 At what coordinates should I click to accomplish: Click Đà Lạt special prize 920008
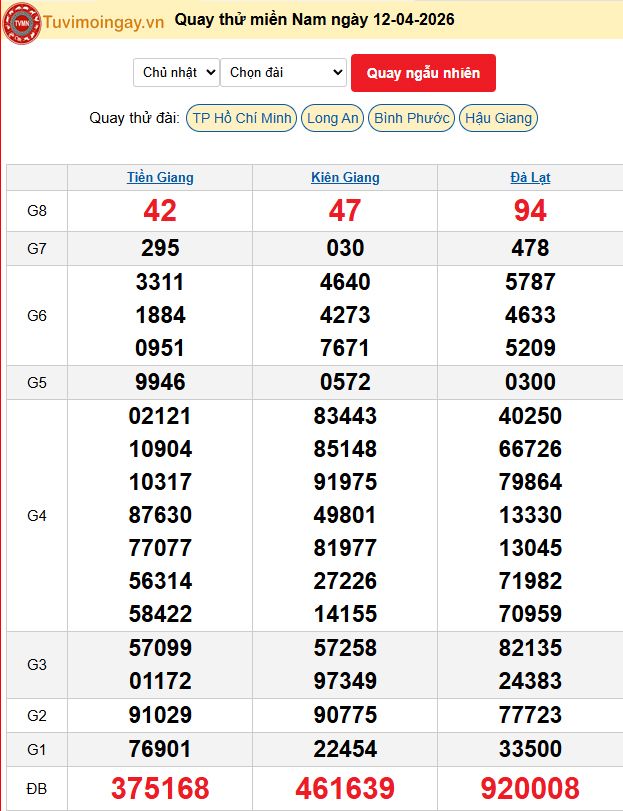pyautogui.click(x=530, y=788)
